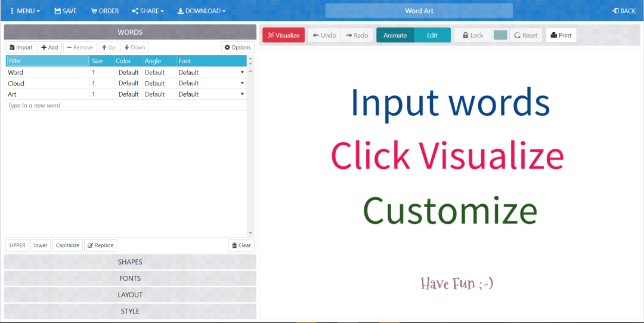Go BACK using top-right button
This screenshot has height=323, width=644.
tap(624, 11)
